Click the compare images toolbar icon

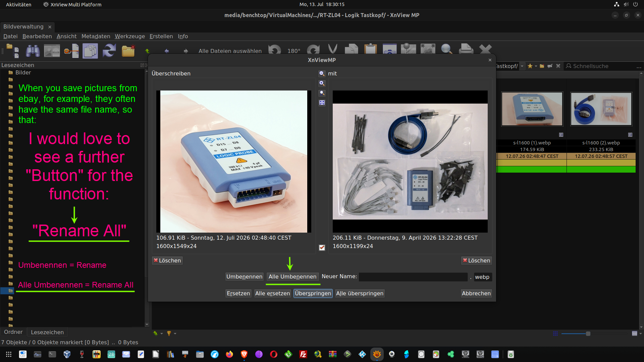[52, 51]
